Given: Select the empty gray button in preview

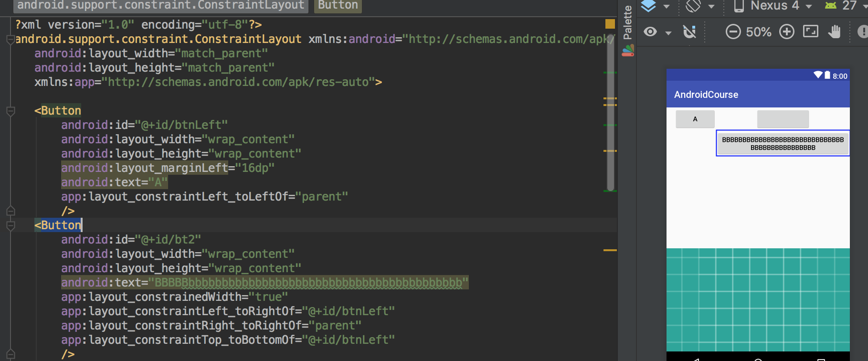Looking at the screenshot, I should coord(783,119).
